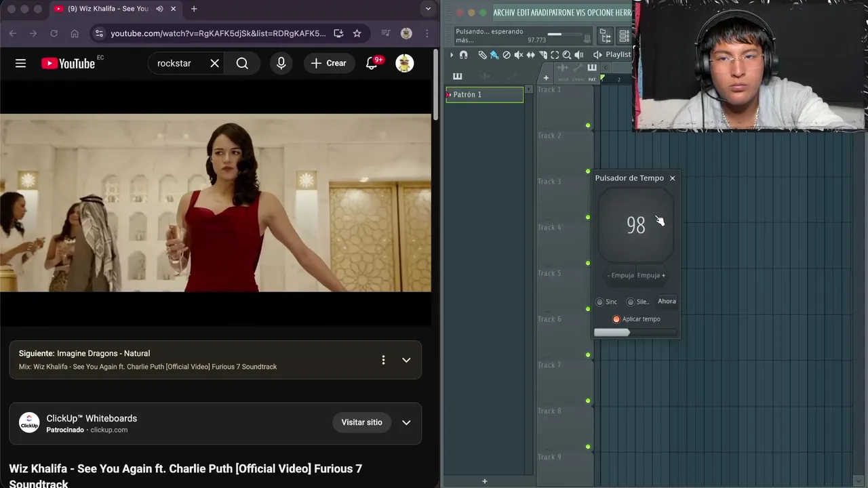The height and width of the screenshot is (488, 868).
Task: Expand the ClickUp ad chevron
Action: pyautogui.click(x=406, y=422)
